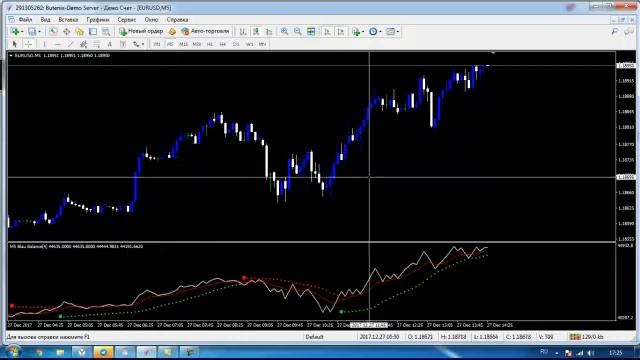Toggle Авто-торговля (AutoTrading)
Image resolution: width=640 pixels, height=360 pixels.
point(206,31)
